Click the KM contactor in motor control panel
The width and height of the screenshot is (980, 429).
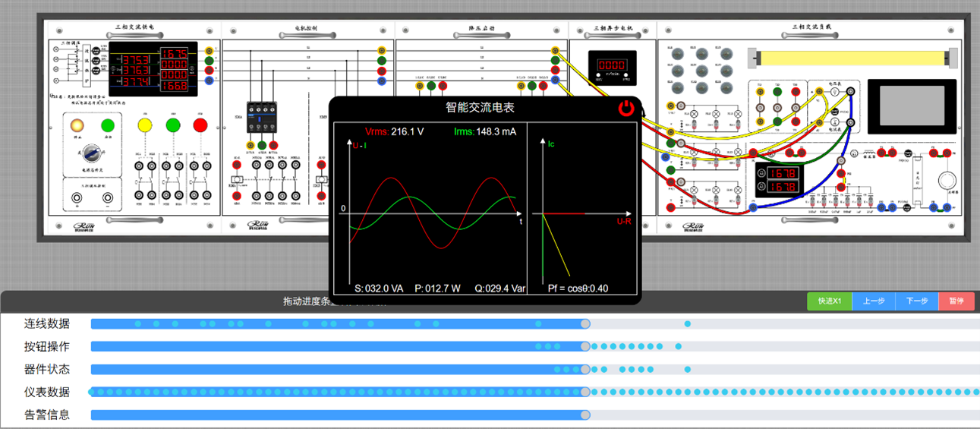coord(261,120)
